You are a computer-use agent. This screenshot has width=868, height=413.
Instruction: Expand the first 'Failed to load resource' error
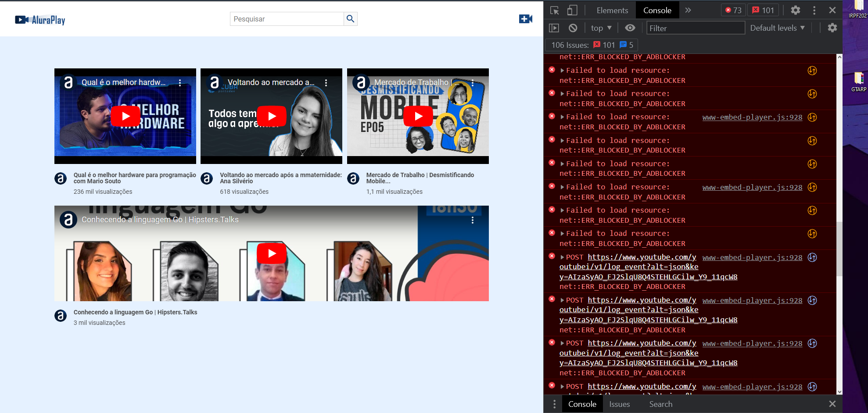[x=562, y=70]
